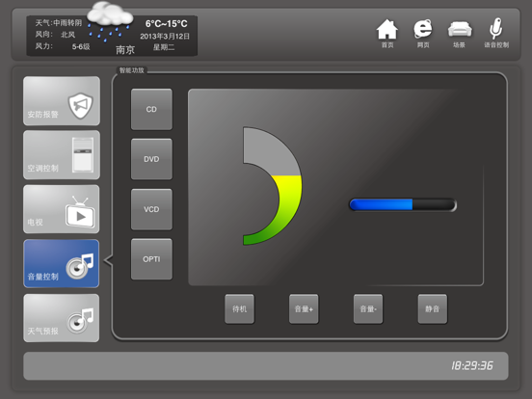This screenshot has height=399, width=532.
Task: Activate the 语音控制 microphone icon
Action: point(496,33)
